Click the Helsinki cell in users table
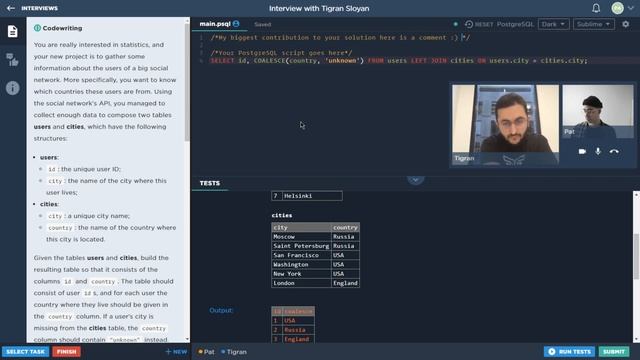Image resolution: width=640 pixels, height=360 pixels. pos(312,196)
